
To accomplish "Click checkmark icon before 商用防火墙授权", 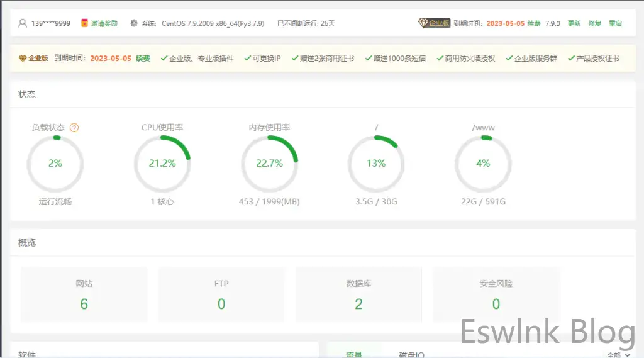I will tap(440, 59).
